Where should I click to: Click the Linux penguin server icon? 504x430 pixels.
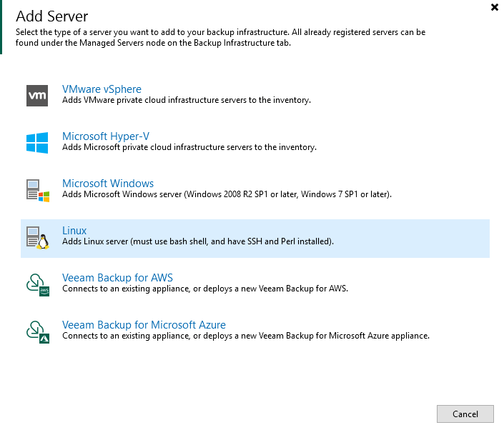click(x=38, y=238)
